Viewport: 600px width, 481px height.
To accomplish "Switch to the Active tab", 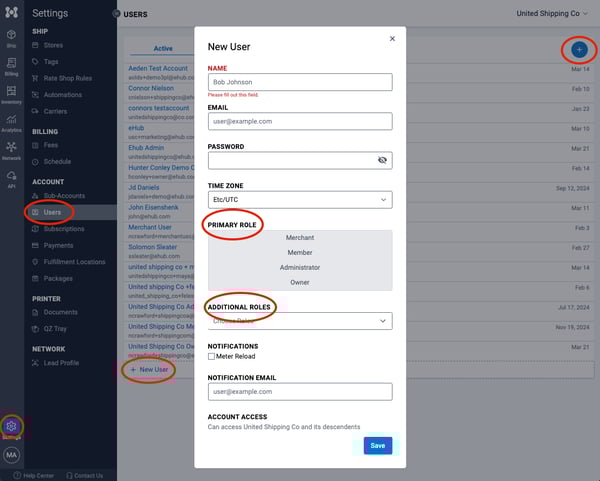I will pos(163,48).
